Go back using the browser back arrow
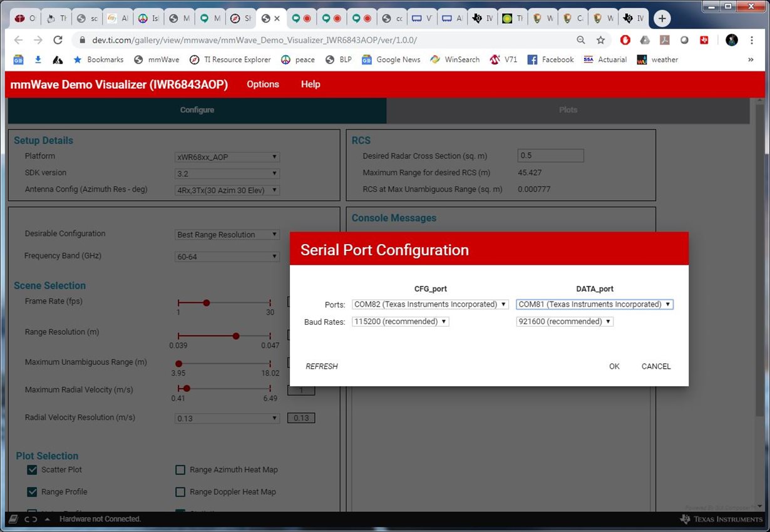This screenshot has height=532, width=770. (18, 40)
